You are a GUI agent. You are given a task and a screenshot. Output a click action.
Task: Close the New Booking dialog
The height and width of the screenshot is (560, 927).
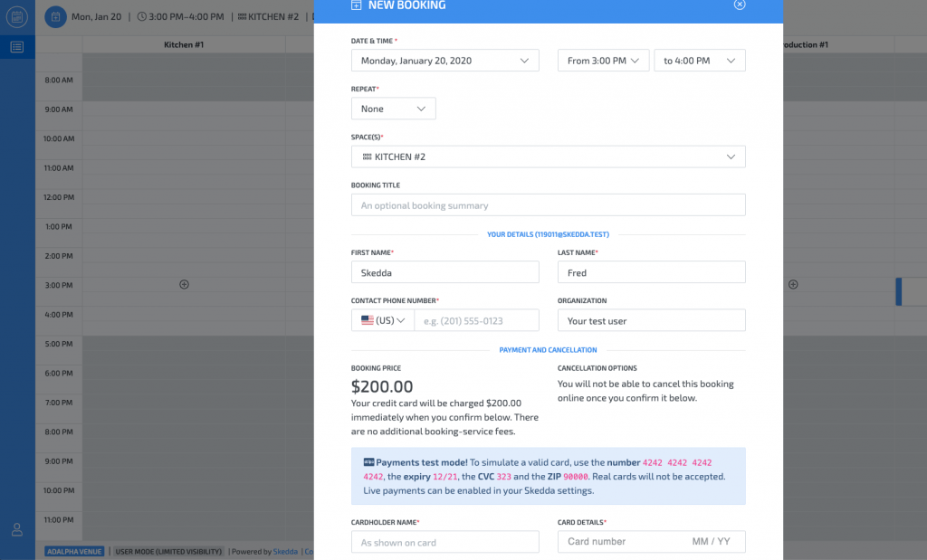pos(740,5)
